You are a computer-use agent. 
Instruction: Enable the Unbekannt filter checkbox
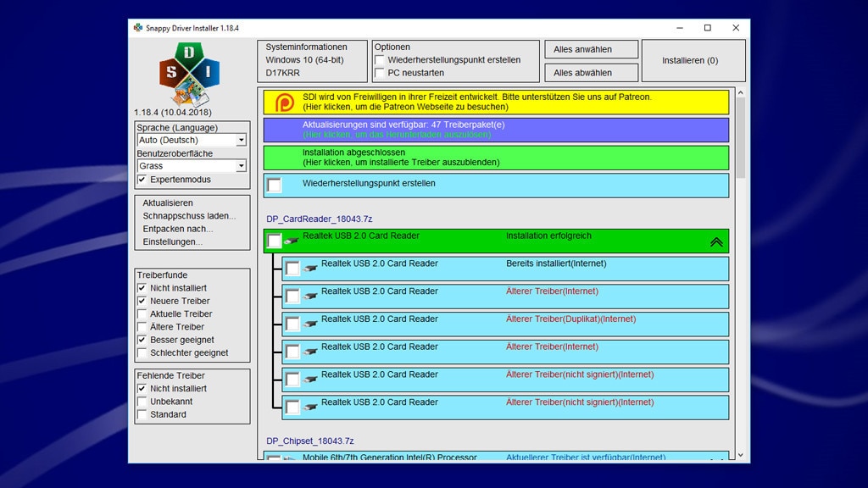(x=142, y=402)
